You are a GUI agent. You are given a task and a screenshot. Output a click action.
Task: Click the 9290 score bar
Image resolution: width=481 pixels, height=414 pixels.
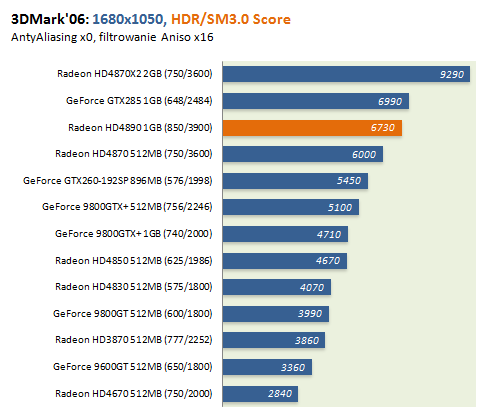[346, 74]
